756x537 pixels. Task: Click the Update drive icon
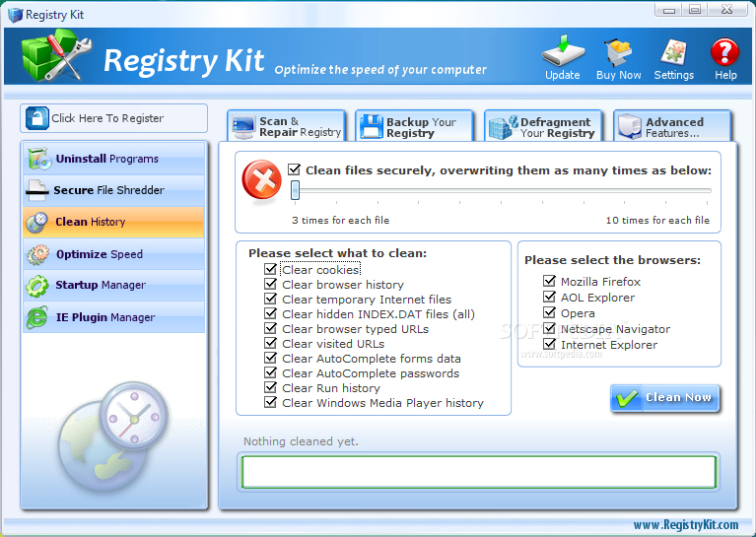[563, 50]
